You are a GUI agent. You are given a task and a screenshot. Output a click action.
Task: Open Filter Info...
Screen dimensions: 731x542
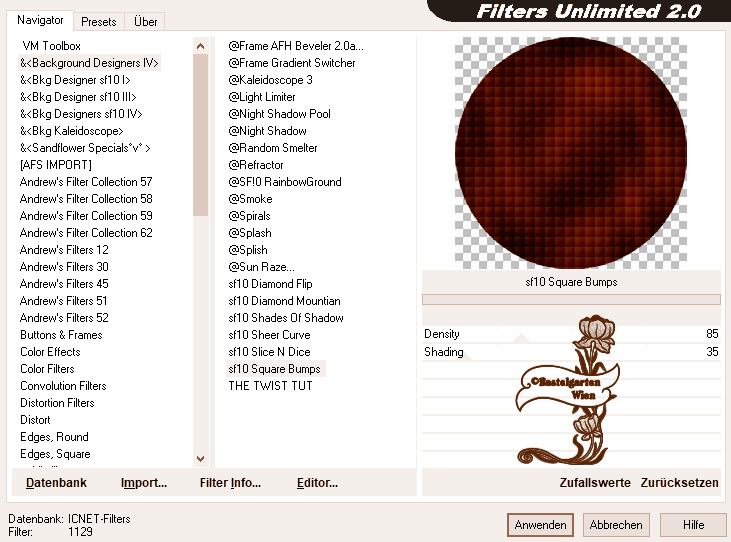coord(230,483)
